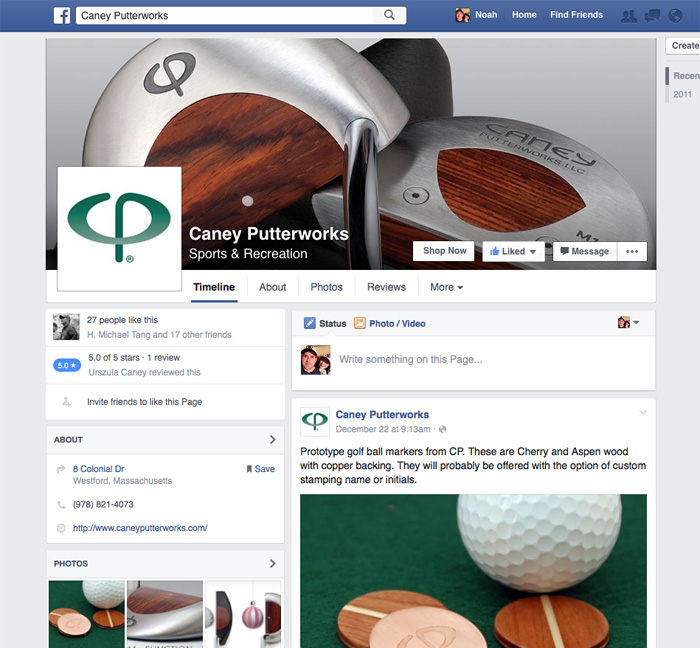Screen dimensions: 700x648
Task: Click the Photo / Video text link
Action: coord(397,324)
